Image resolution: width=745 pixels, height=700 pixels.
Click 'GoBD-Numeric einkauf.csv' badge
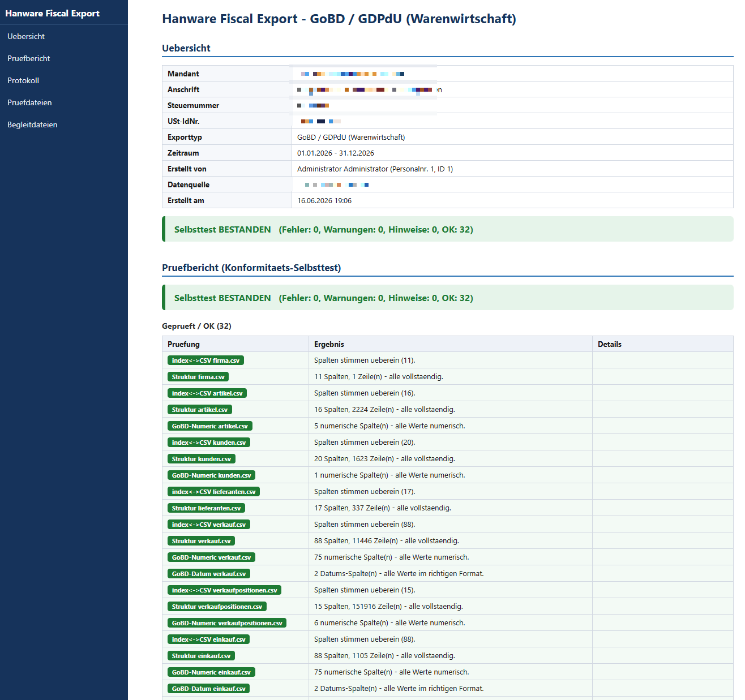[211, 672]
